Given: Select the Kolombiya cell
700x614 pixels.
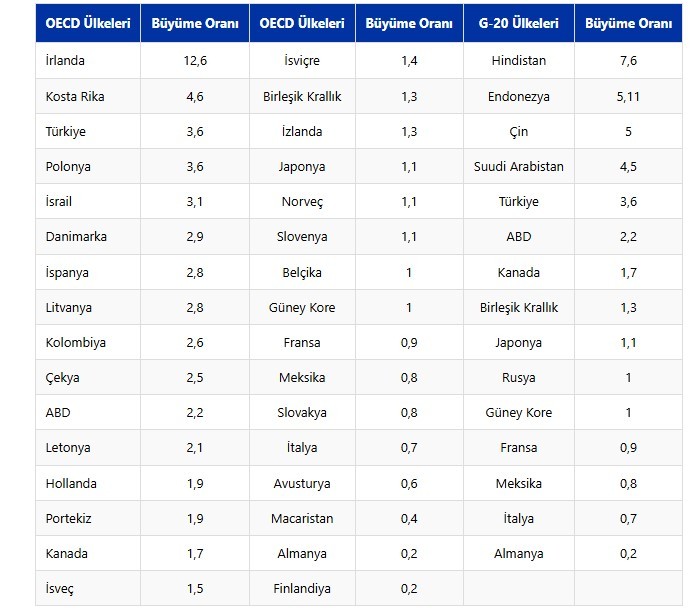Looking at the screenshot, I should tap(76, 343).
